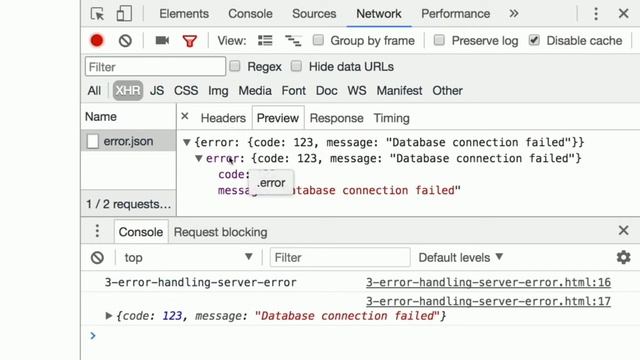Open source link 3-error-handling-server-error.html:17
Image resolution: width=640 pixels, height=360 pixels.
coord(488,301)
